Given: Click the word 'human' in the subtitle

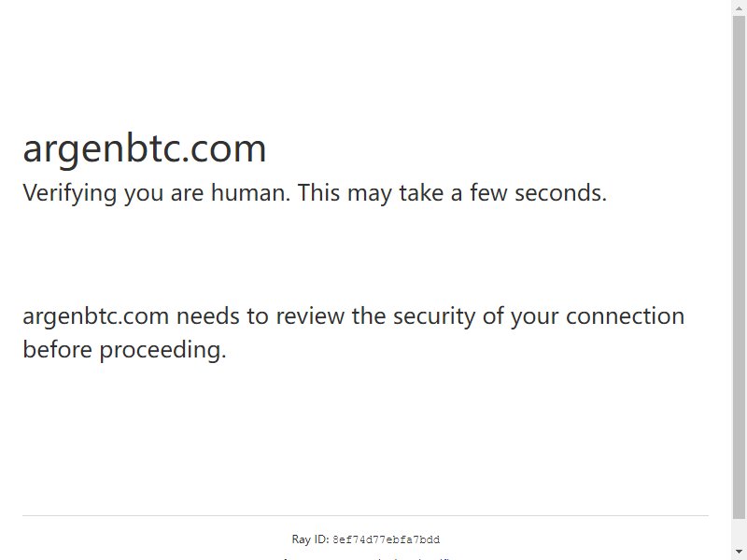Looking at the screenshot, I should (x=250, y=193).
